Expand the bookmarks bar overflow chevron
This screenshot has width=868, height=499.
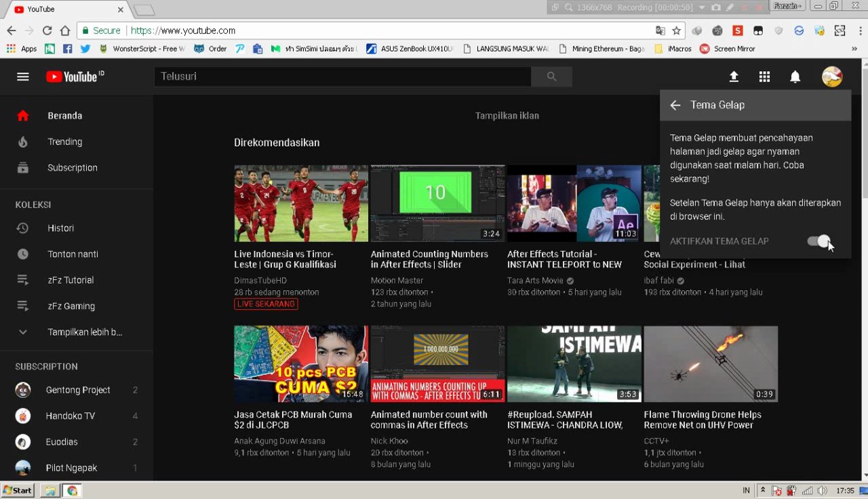click(x=854, y=49)
